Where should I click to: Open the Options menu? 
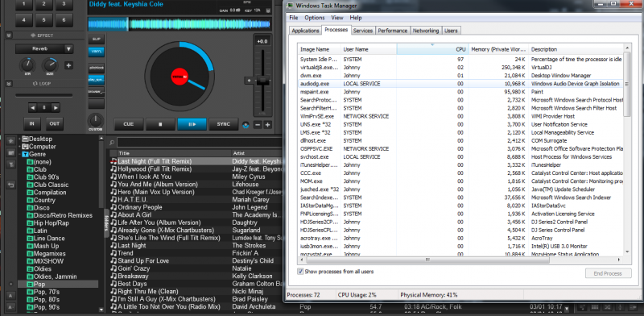point(315,18)
